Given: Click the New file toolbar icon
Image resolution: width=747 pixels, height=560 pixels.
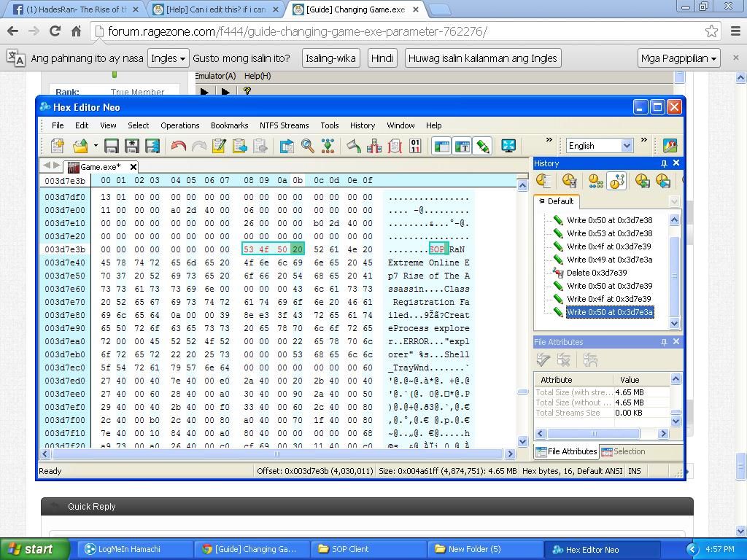Looking at the screenshot, I should coord(57,146).
